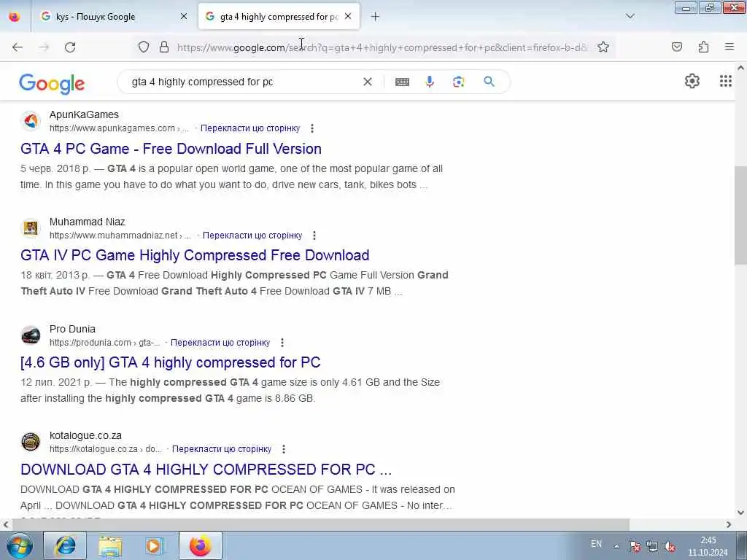Viewport: 747px width, 560px height.
Task: Click the horizontal scrollbar thumb
Action: point(321,525)
